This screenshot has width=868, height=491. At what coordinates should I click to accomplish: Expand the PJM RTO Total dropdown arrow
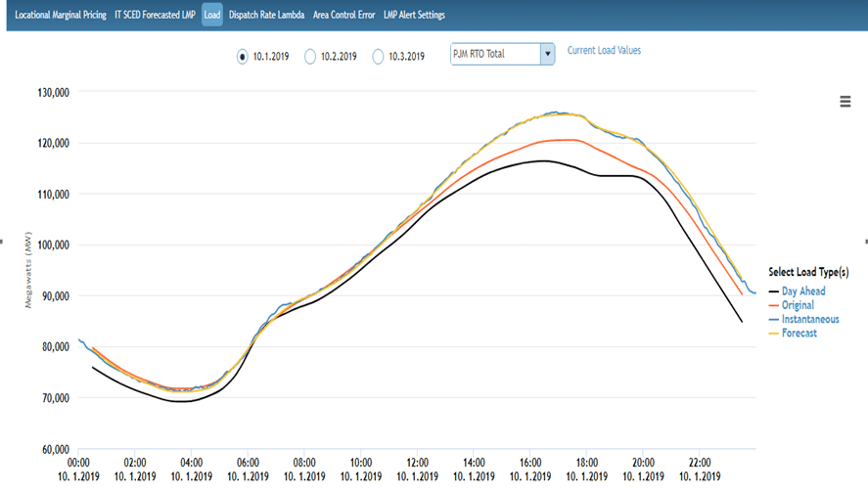(x=547, y=54)
